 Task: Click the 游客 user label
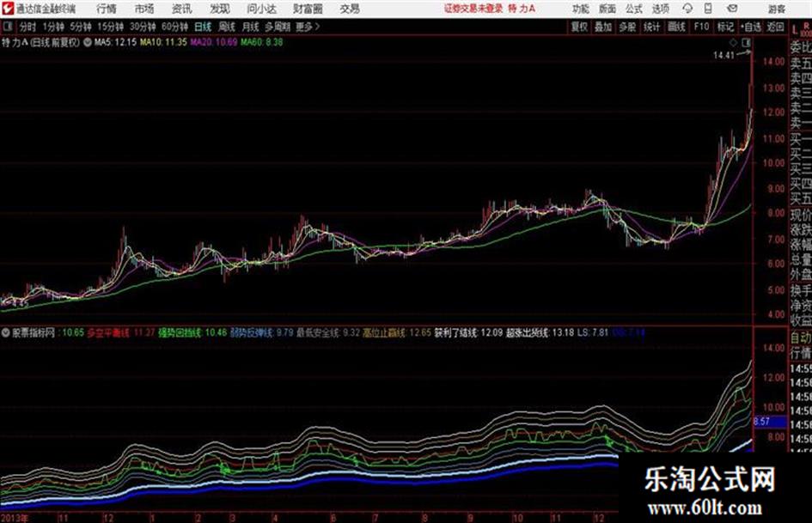point(776,9)
